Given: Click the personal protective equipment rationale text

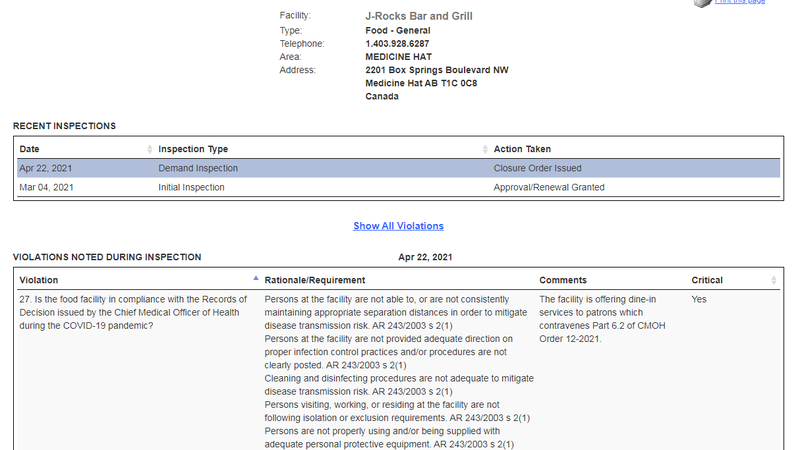Looking at the screenshot, I should pos(389,438).
